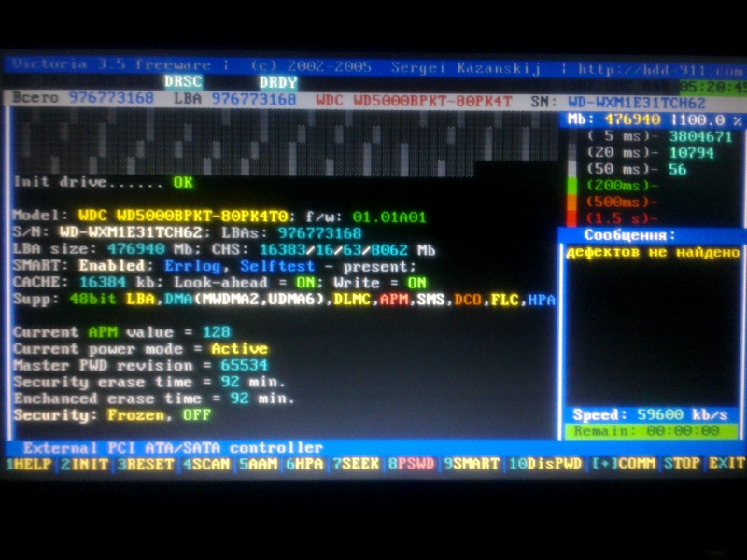This screenshot has height=560, width=747.
Task: Click the red 1.5 s legend color block
Action: 571,217
